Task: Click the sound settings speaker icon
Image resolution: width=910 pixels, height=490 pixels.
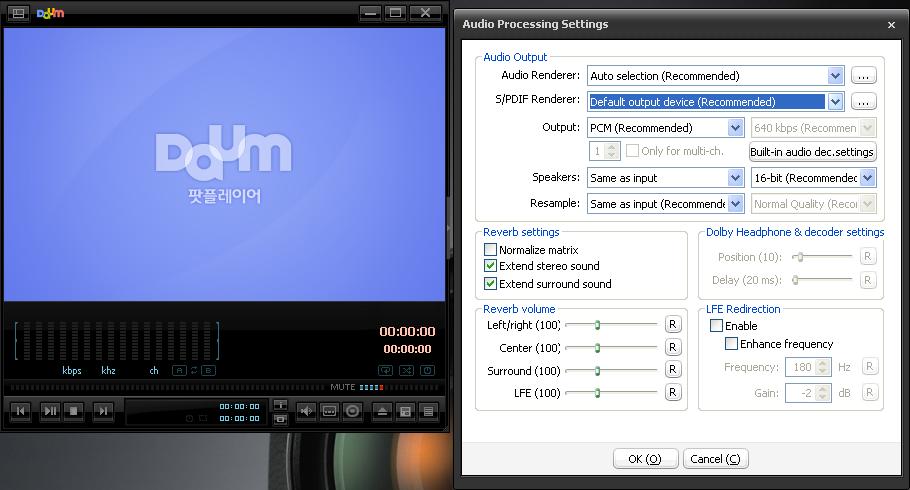Action: pyautogui.click(x=306, y=411)
